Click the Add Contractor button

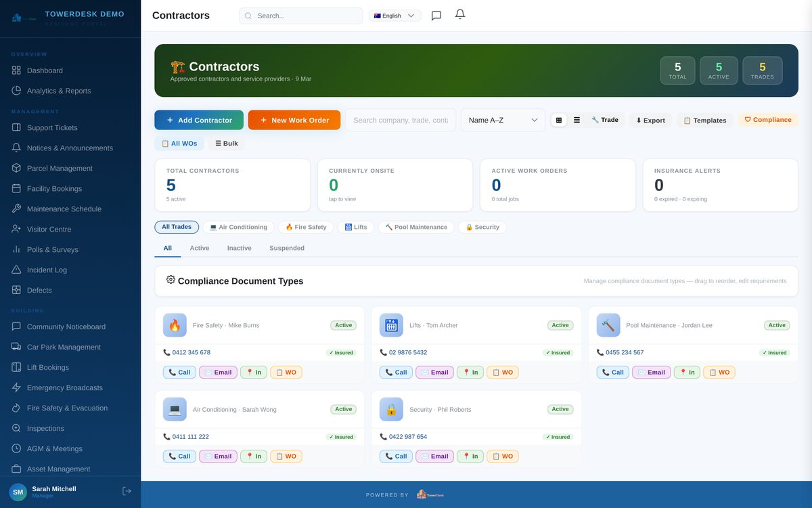(x=198, y=119)
